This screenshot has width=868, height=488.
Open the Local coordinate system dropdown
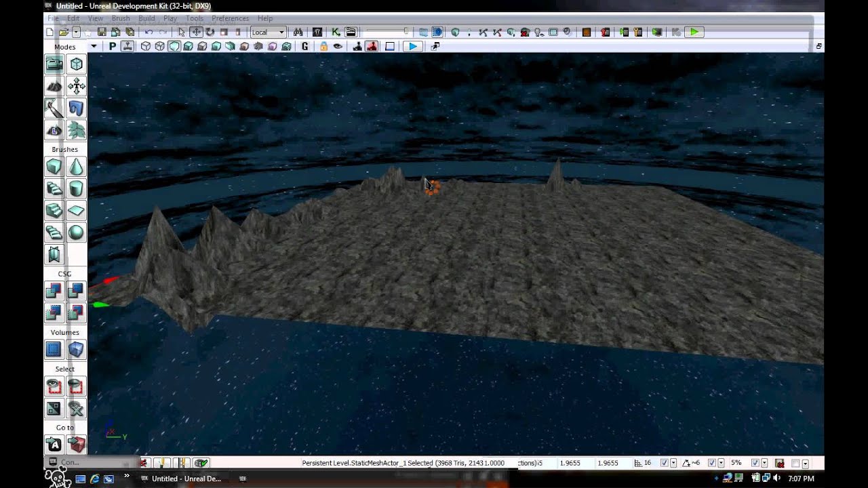269,32
